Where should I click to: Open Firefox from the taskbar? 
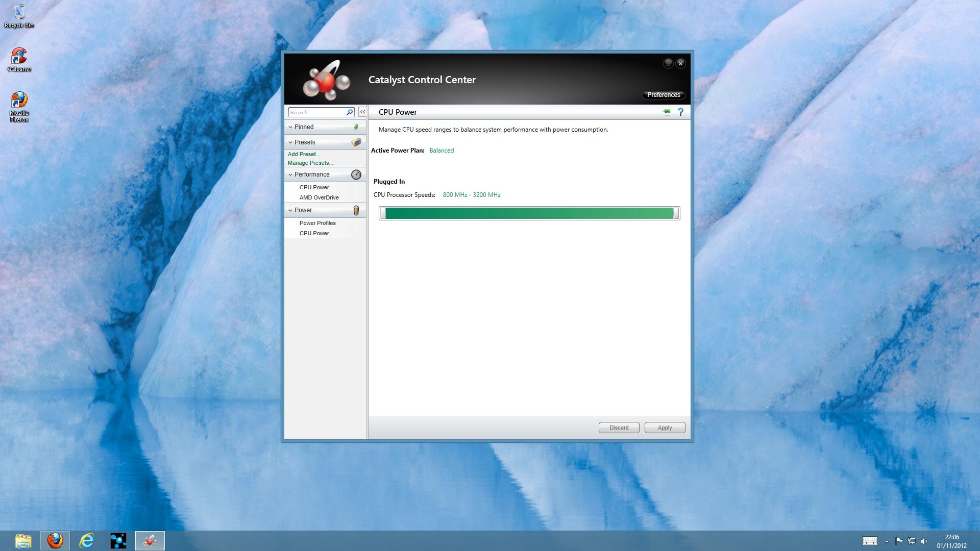[55, 540]
